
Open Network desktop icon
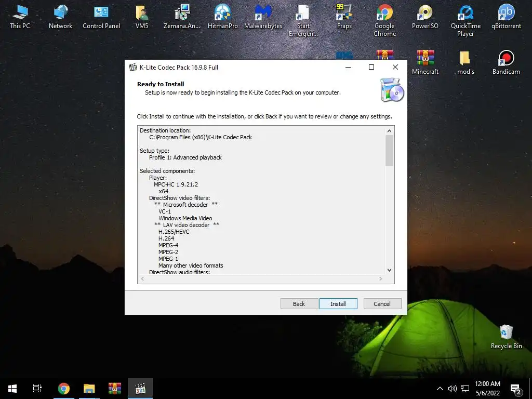tap(60, 16)
